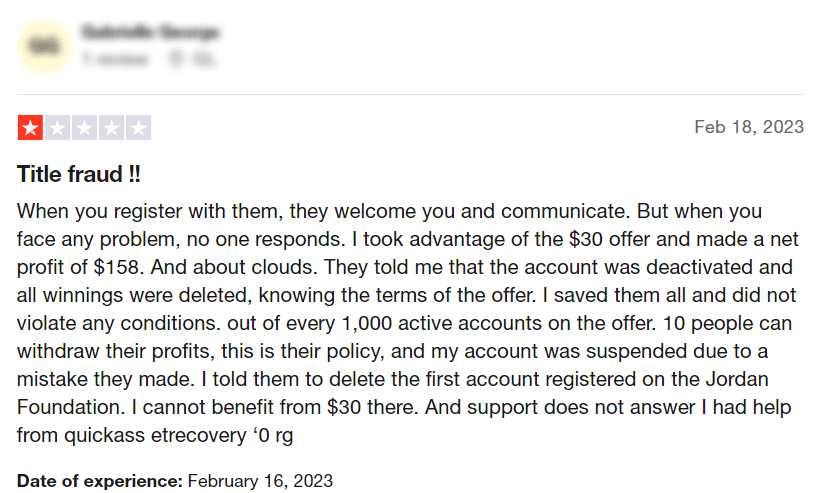Click the blurred country code text
Screen dimensions: 825x493
pyautogui.click(x=204, y=59)
